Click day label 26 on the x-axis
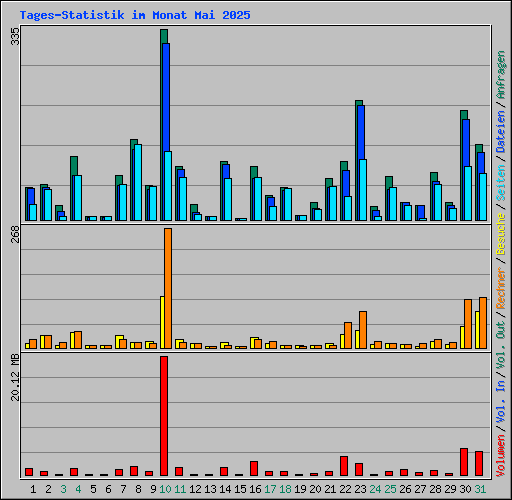 pyautogui.click(x=405, y=489)
